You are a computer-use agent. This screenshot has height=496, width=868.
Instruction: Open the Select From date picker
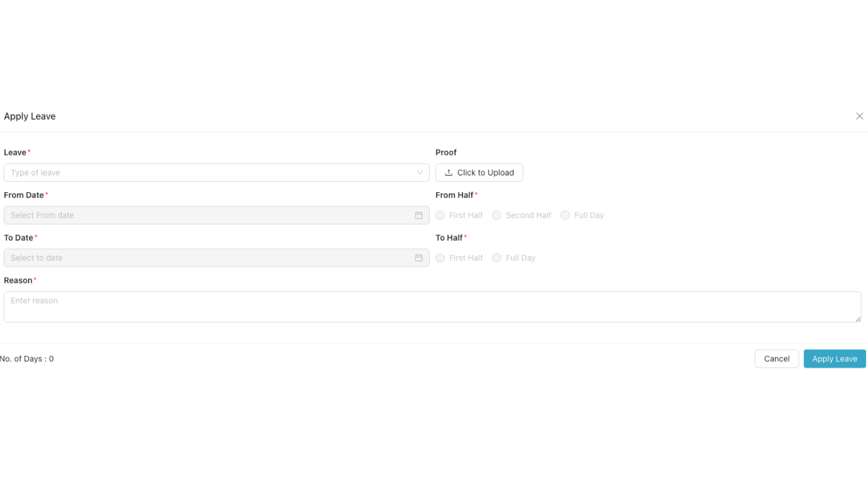pyautogui.click(x=186, y=215)
